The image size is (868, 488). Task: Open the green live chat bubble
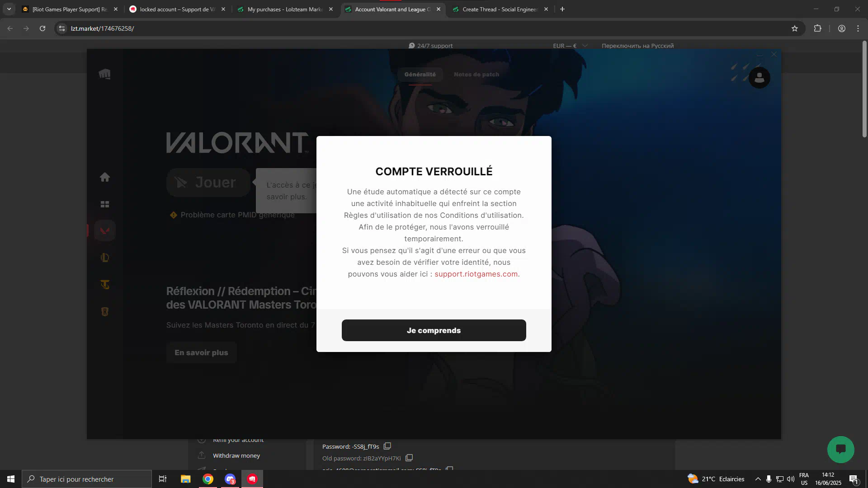pos(841,449)
